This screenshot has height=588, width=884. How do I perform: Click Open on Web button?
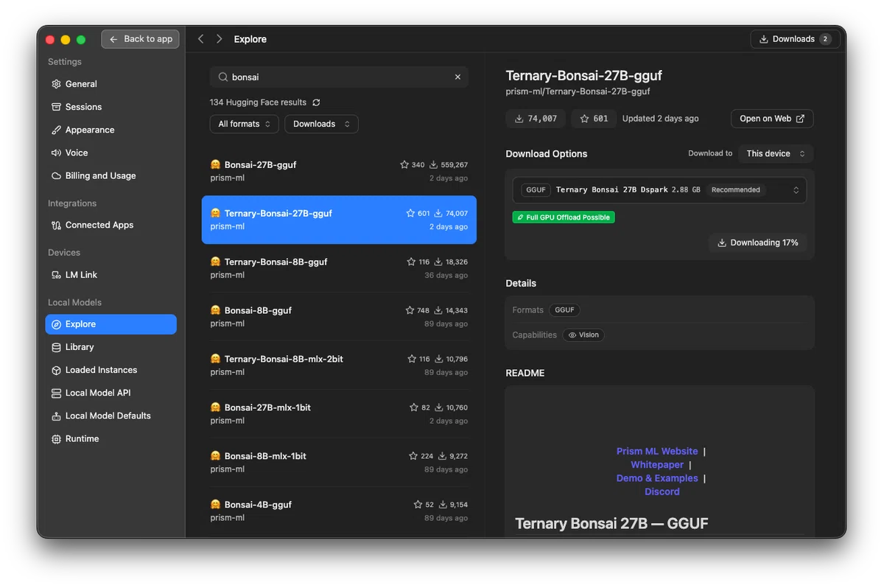[x=772, y=119]
